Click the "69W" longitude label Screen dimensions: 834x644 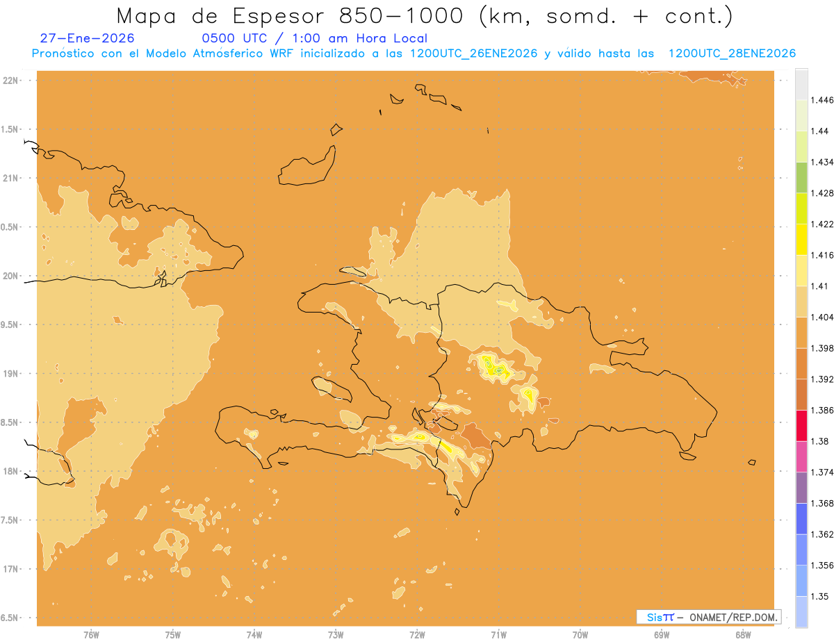tap(662, 635)
